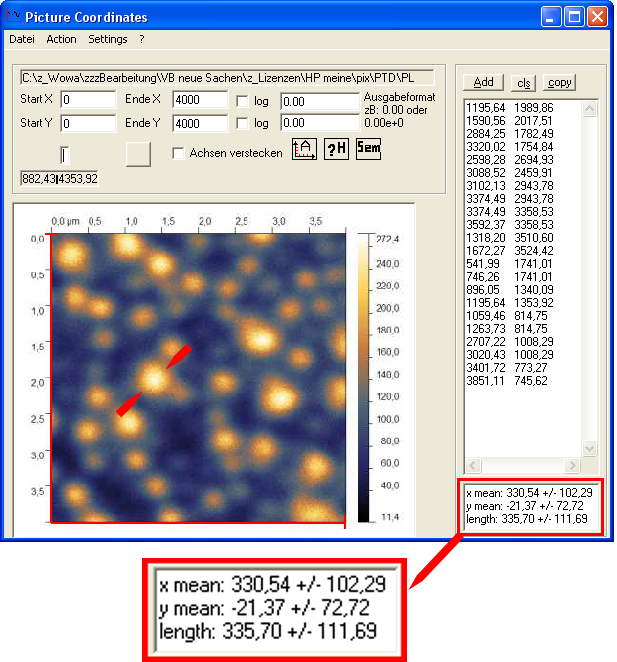
Task: Click the x mean result line
Action: click(529, 493)
